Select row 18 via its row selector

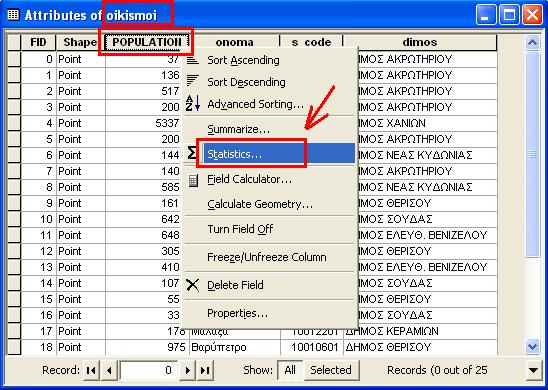click(x=14, y=347)
